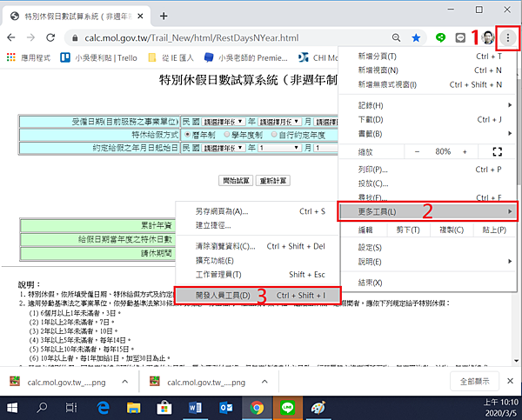Choose 結束(X) to quit Chrome

(x=427, y=283)
